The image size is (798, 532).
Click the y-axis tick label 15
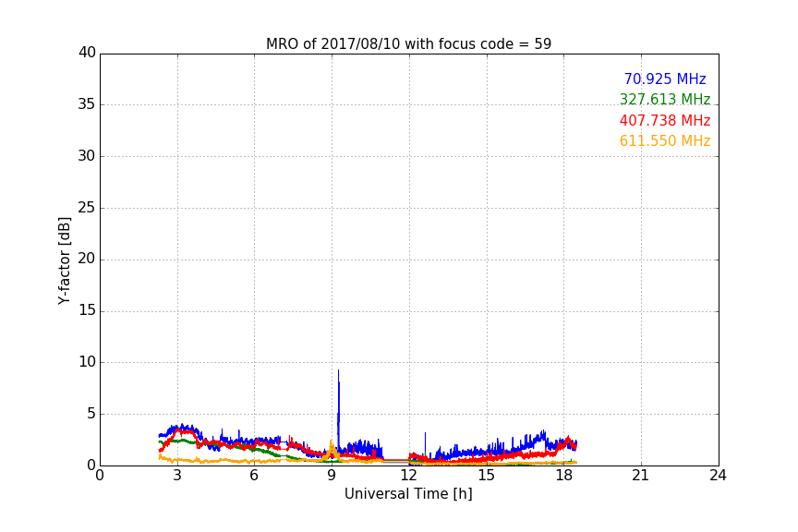87,310
